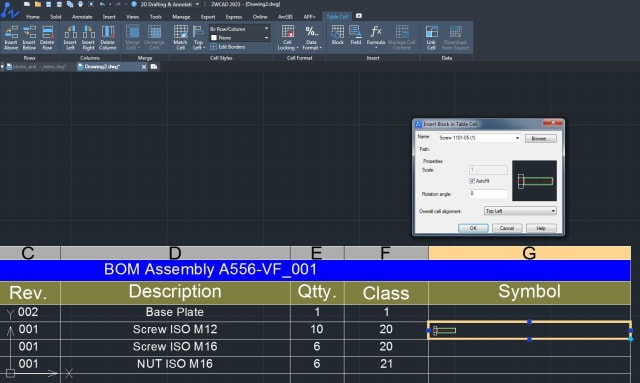Click the Block insert icon in ribbon
640x383 pixels.
(338, 35)
